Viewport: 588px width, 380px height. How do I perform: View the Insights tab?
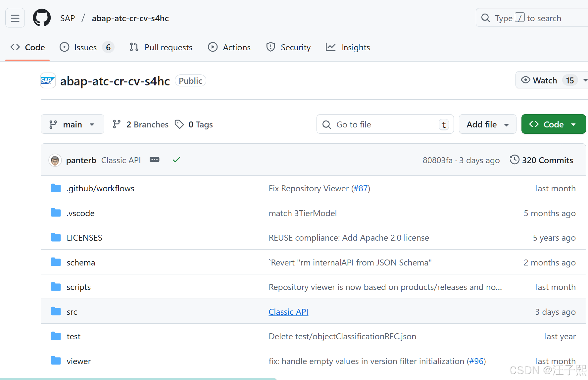click(x=348, y=47)
